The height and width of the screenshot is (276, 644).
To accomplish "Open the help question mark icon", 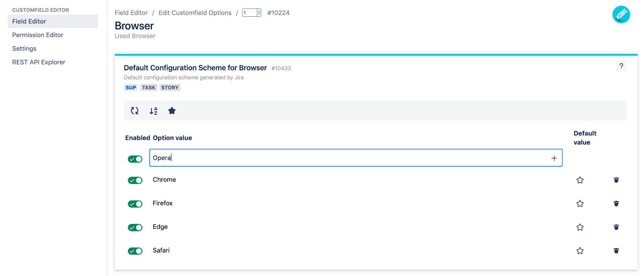I will [x=621, y=66].
